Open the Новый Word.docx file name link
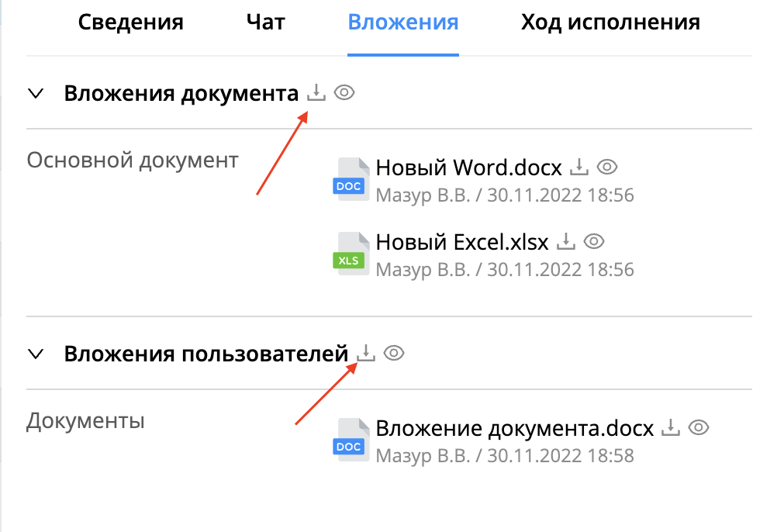 [x=469, y=168]
